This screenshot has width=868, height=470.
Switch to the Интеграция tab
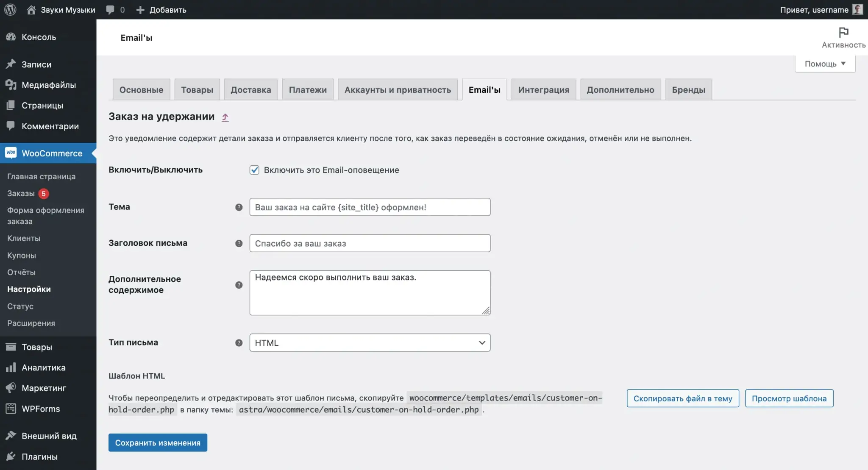543,89
